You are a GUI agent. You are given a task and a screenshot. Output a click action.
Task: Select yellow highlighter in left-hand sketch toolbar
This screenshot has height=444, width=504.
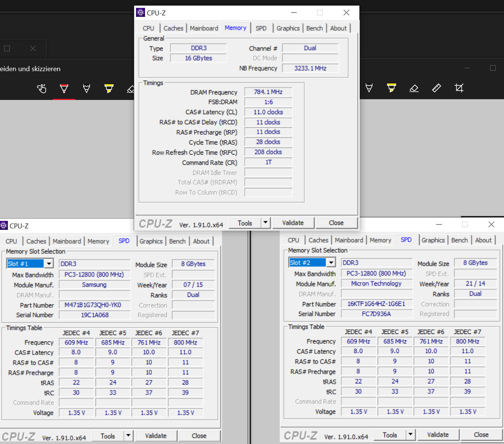click(x=109, y=88)
